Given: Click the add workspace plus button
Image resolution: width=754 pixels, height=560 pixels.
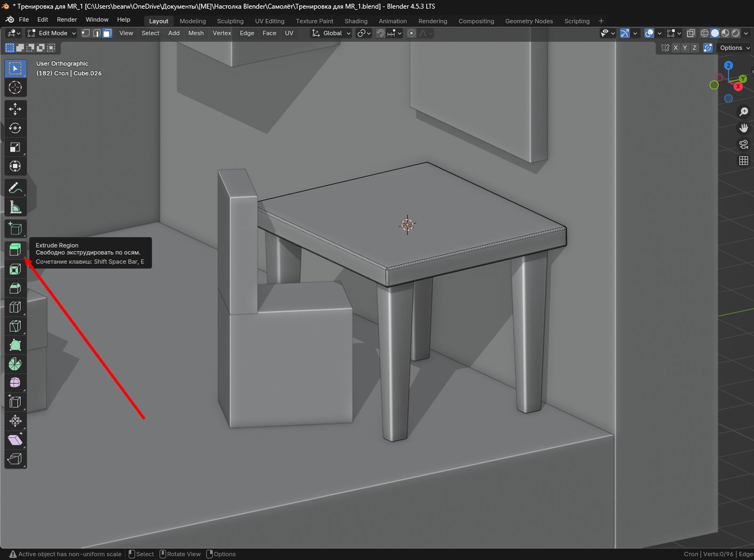Looking at the screenshot, I should click(x=601, y=21).
